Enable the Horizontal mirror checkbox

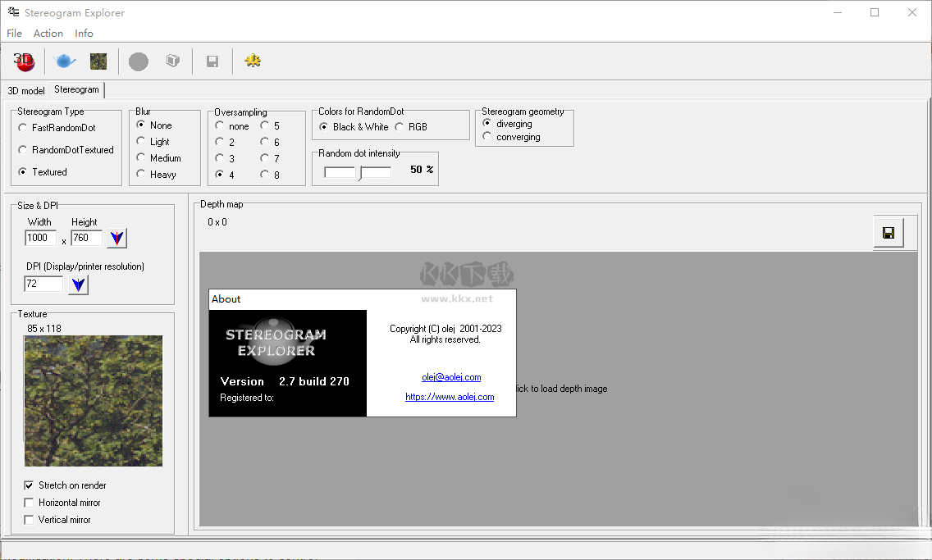point(30,503)
